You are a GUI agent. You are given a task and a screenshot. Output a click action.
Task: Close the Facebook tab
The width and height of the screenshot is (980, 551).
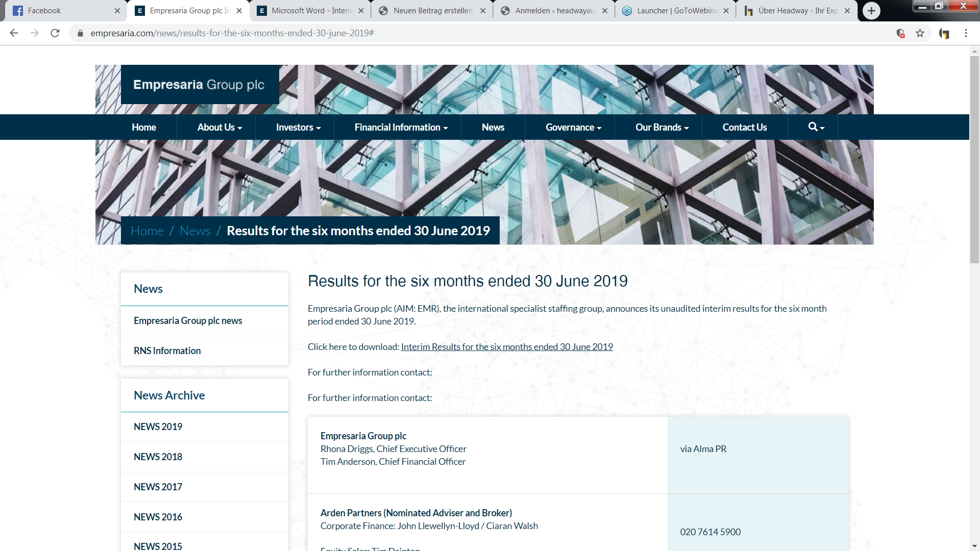click(117, 11)
